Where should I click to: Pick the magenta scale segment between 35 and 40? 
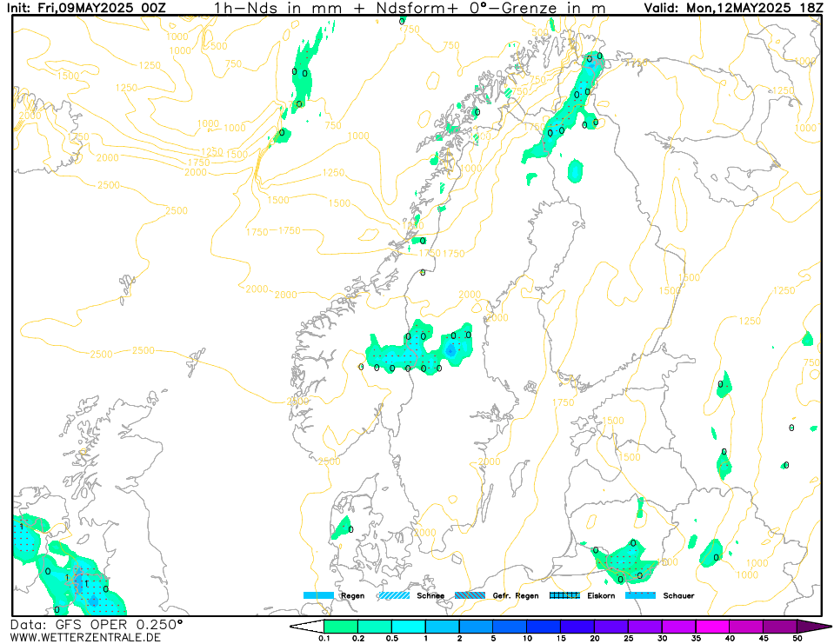[x=713, y=627]
